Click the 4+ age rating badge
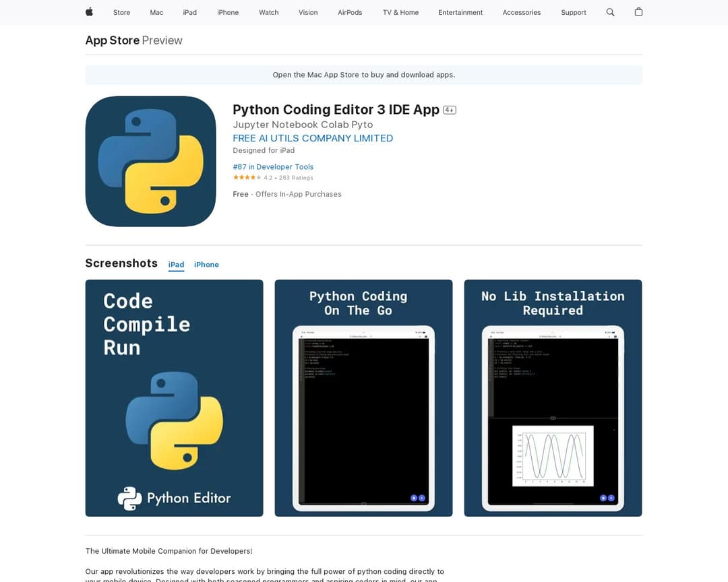 450,110
